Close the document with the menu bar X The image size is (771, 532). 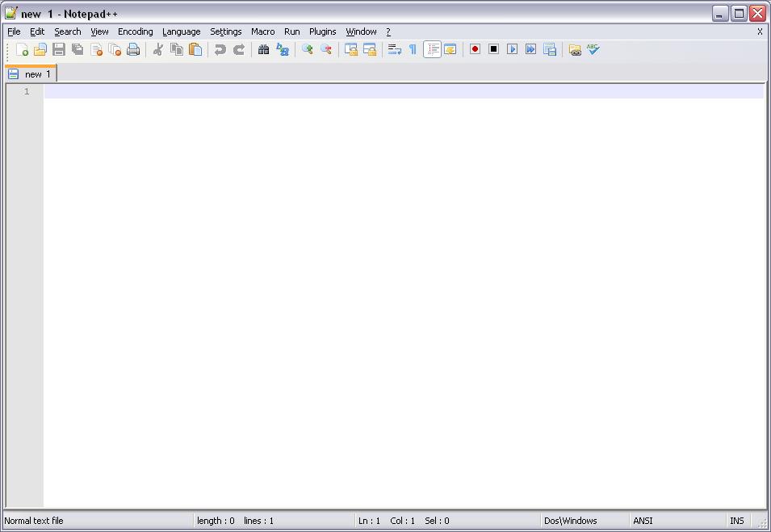point(760,31)
